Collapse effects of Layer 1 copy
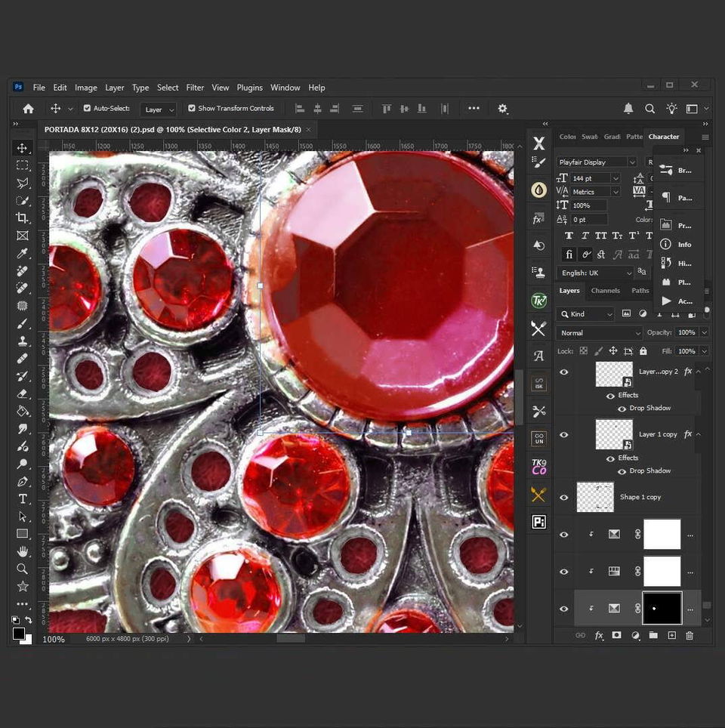This screenshot has height=728, width=725. pos(698,434)
